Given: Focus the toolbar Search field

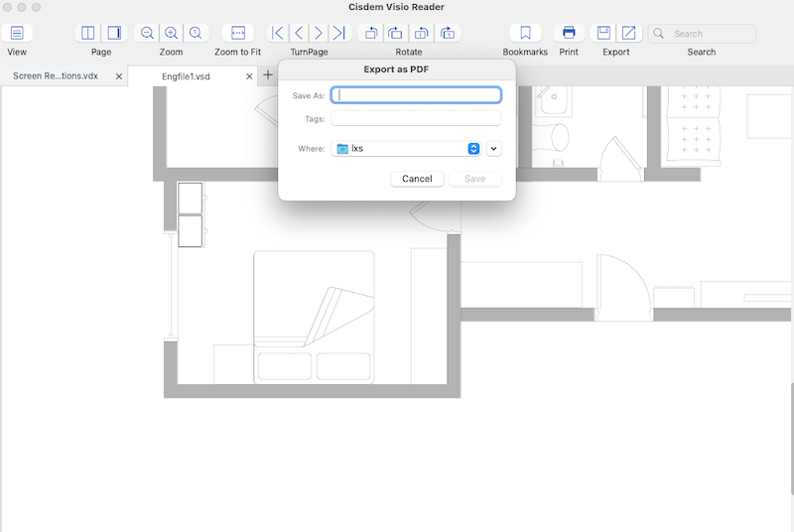Looking at the screenshot, I should [702, 34].
